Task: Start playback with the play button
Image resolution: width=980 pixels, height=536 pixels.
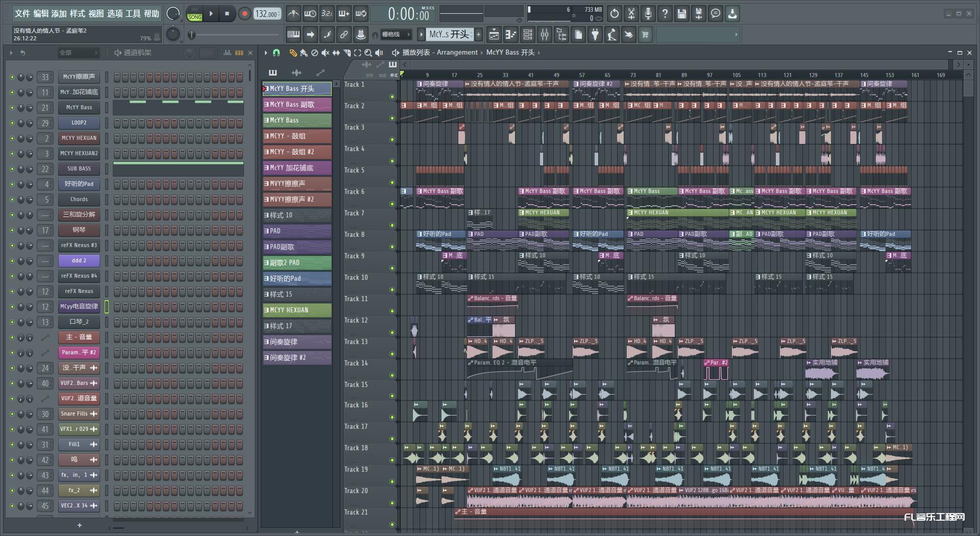Action: [211, 14]
